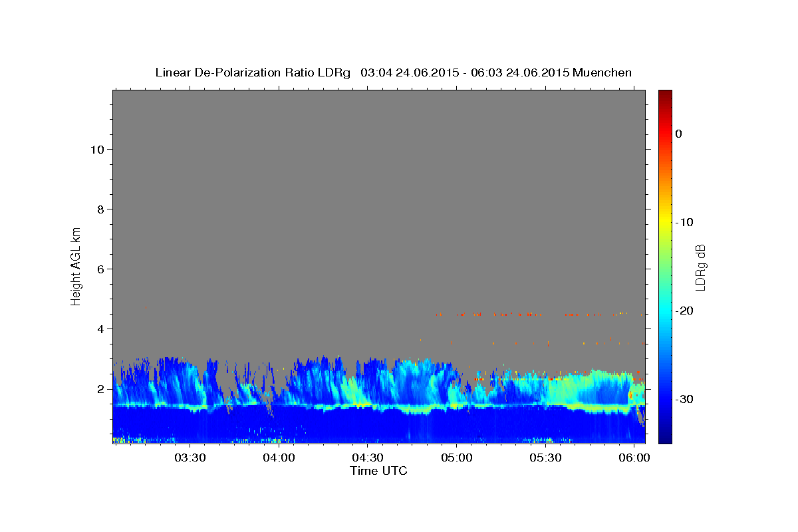Click the 04:00 time tick label
This screenshot has width=798, height=532.
pos(279,458)
